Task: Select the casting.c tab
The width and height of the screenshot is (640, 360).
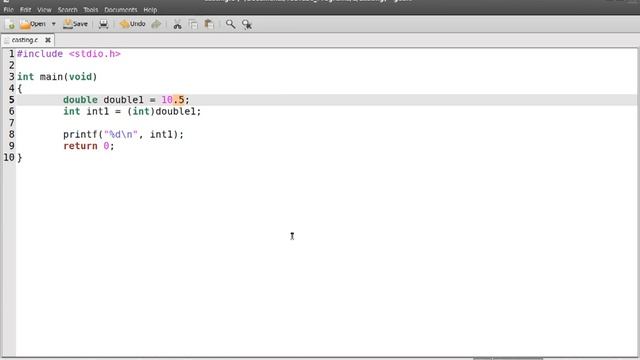Action: (x=25, y=40)
